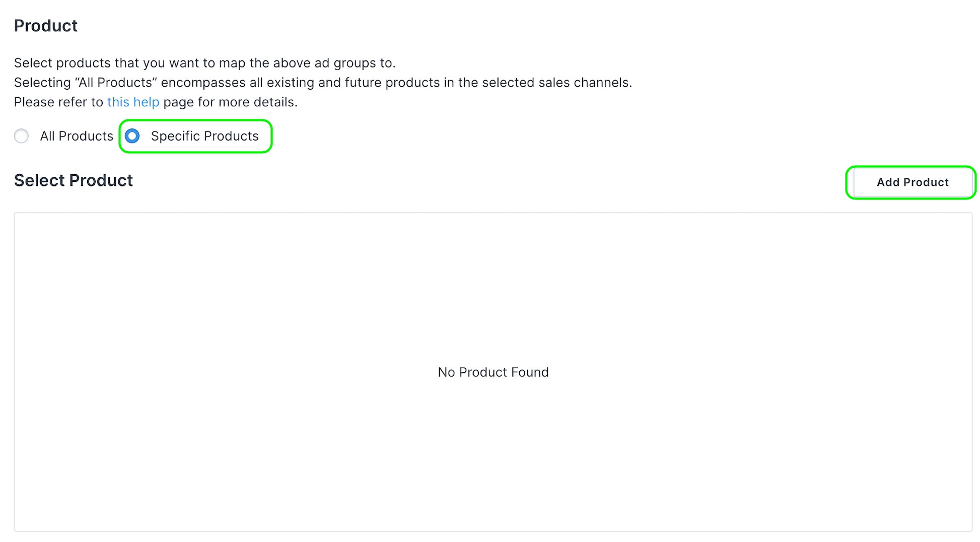The image size is (980, 542).
Task: Click the quoted "All Products" phrase in description
Action: (115, 83)
